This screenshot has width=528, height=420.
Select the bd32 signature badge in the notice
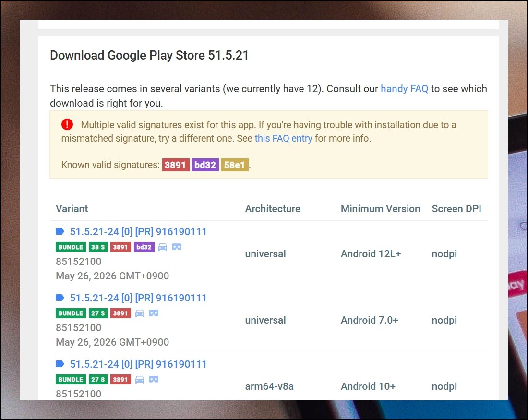(205, 165)
